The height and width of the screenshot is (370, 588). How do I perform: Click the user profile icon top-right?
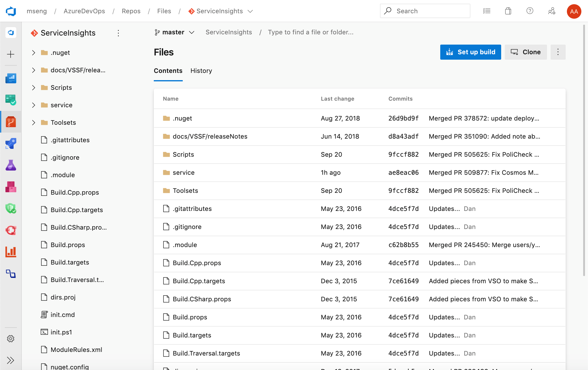(574, 11)
